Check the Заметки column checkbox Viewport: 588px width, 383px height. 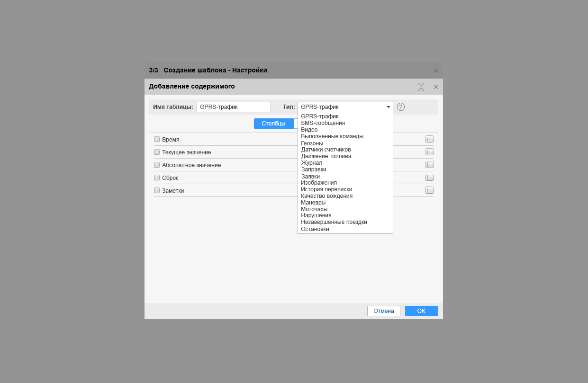[157, 190]
